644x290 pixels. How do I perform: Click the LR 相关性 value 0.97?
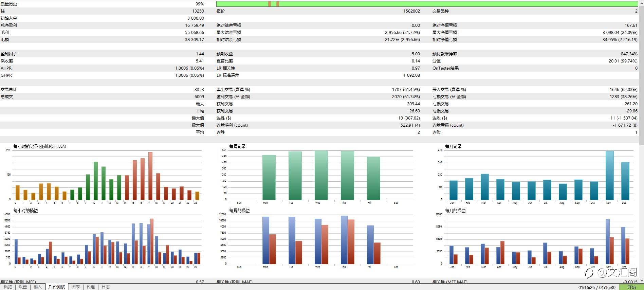[x=416, y=68]
